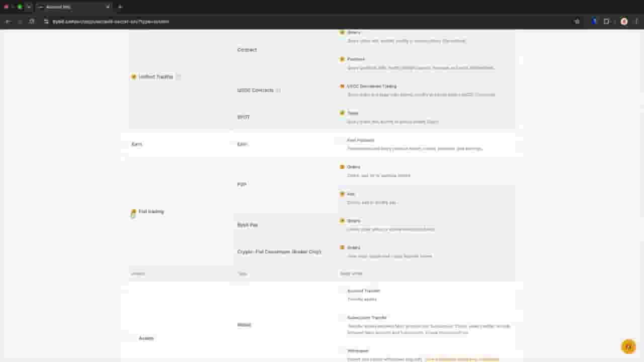Click the "Assets" module label
Image resolution: width=644 pixels, height=362 pixels.
point(146,338)
